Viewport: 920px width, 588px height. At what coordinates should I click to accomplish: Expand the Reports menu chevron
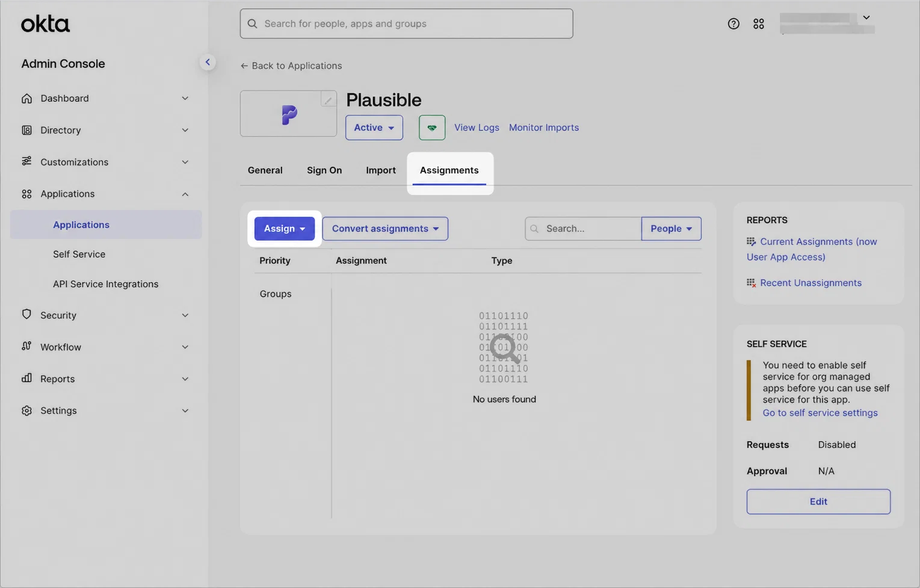(185, 379)
